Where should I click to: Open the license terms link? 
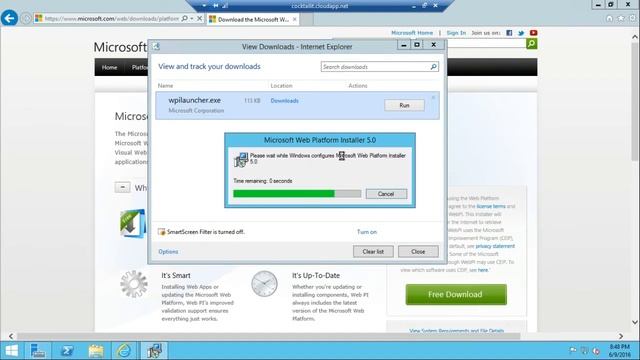click(491, 207)
